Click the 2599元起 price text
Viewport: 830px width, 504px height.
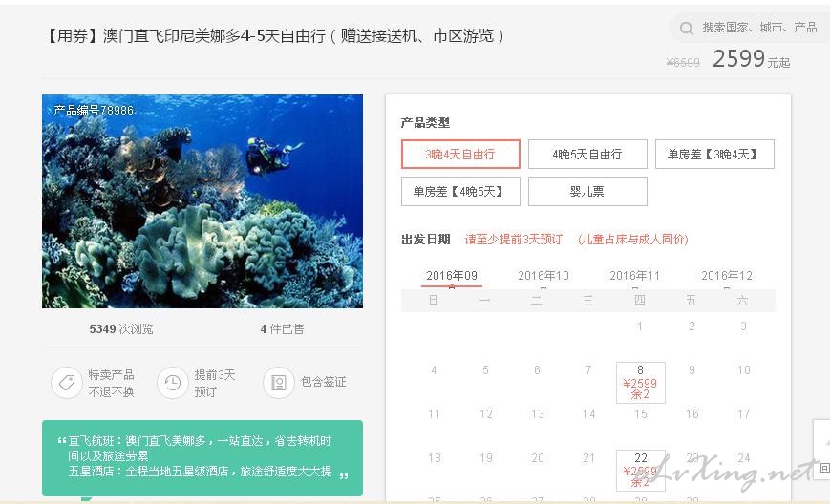pyautogui.click(x=751, y=58)
